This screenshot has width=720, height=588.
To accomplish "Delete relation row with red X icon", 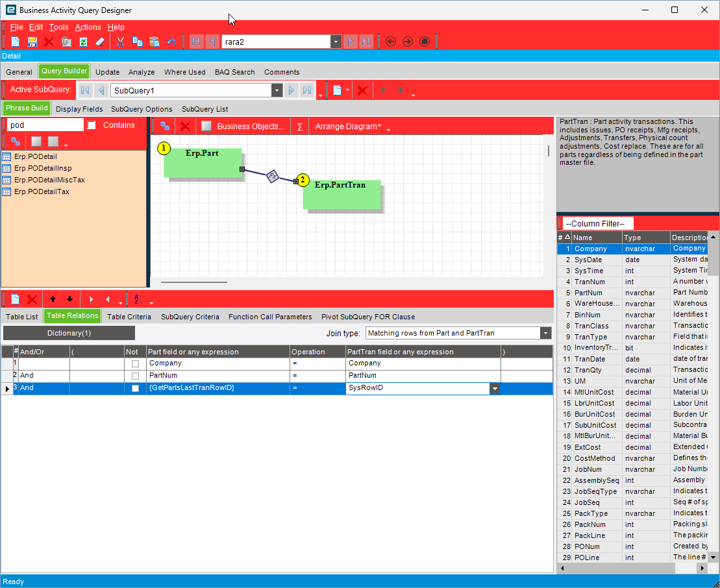I will click(x=32, y=299).
